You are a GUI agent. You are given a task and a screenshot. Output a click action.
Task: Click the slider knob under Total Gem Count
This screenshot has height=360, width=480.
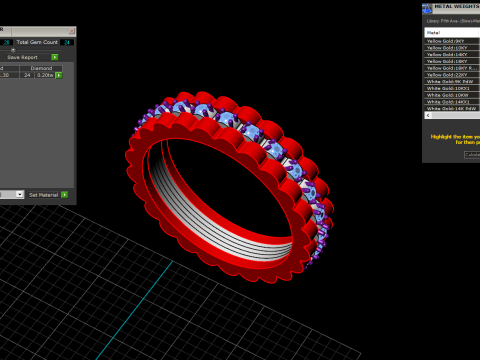(13, 50)
